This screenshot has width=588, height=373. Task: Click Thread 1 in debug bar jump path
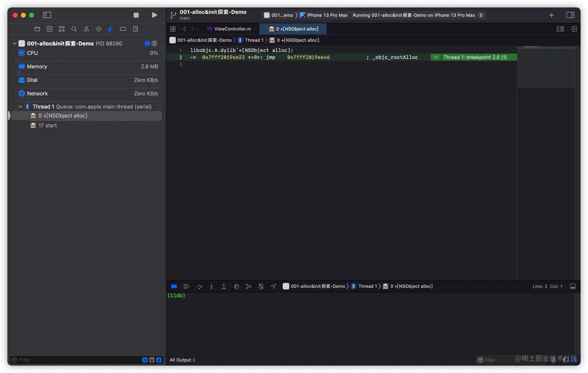364,286
